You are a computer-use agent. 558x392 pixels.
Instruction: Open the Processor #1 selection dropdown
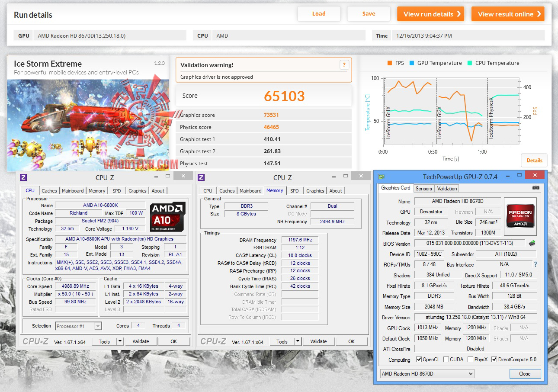click(78, 326)
